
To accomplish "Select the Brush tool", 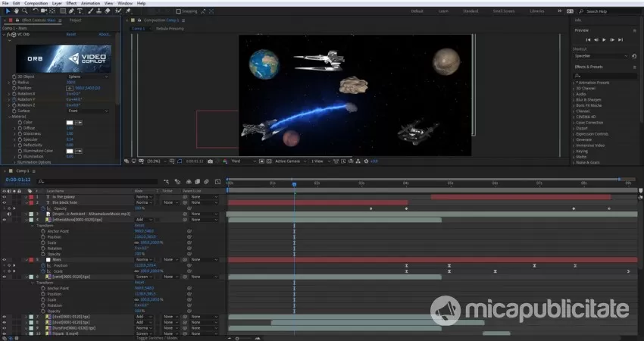I will point(90,11).
